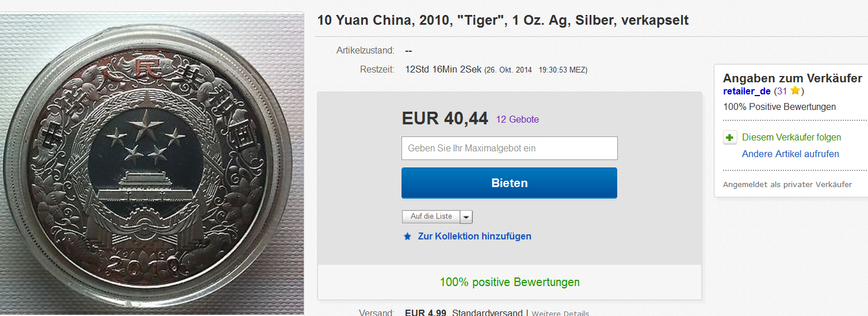Click the green plus follow-seller icon
This screenshot has width=868, height=316.
[730, 138]
